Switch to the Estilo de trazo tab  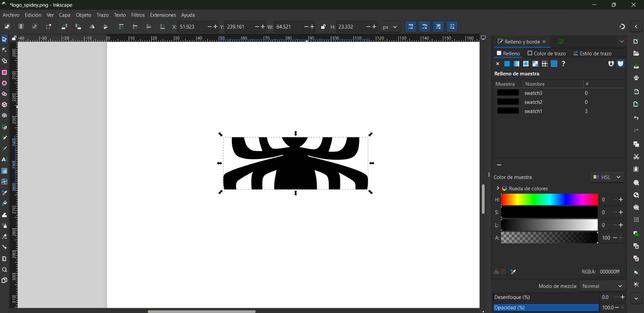pyautogui.click(x=592, y=54)
